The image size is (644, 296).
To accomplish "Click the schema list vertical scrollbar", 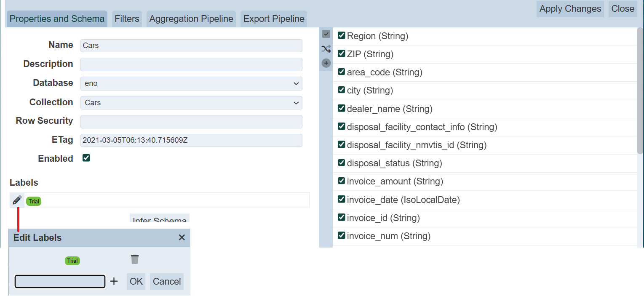I will [640, 93].
